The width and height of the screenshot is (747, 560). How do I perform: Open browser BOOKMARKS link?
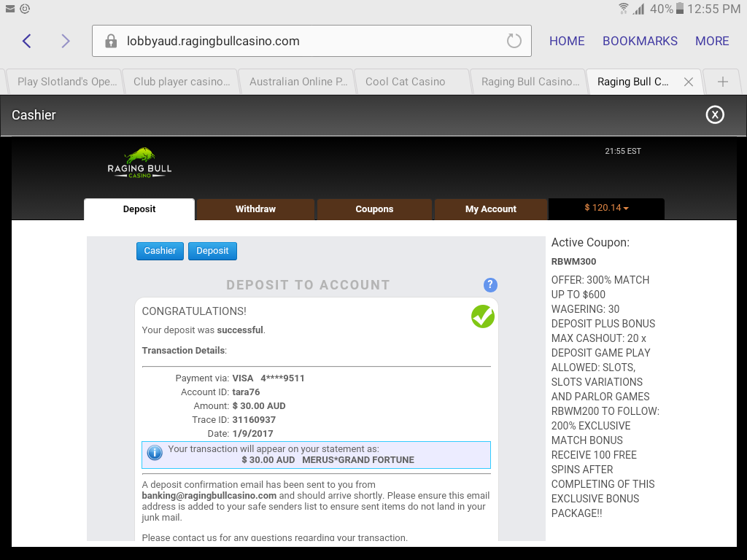click(640, 41)
